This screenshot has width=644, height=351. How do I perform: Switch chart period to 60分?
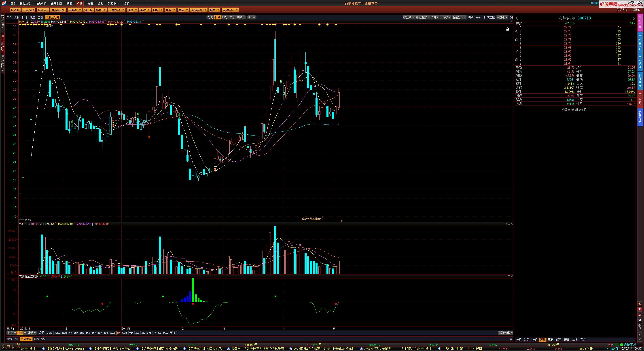click(225, 17)
